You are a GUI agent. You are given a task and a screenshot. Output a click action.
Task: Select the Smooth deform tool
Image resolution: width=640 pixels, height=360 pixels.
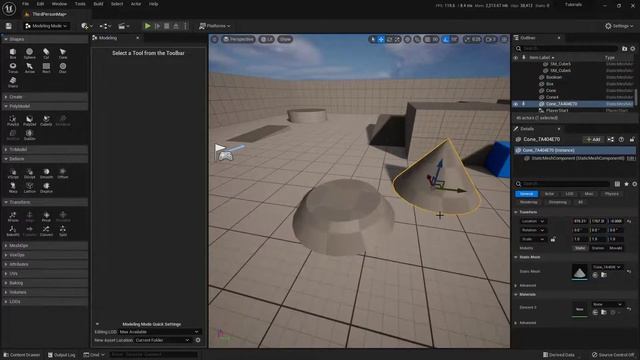(46, 173)
